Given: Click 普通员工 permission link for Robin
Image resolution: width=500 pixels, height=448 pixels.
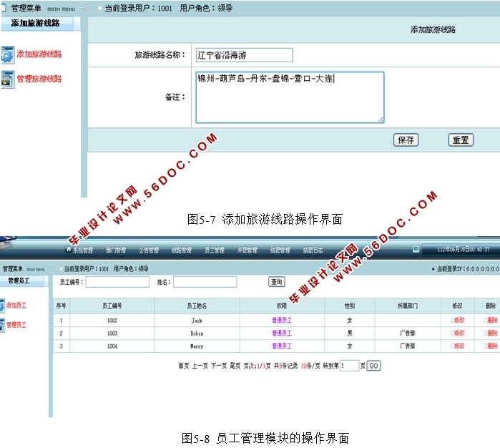Looking at the screenshot, I should [x=282, y=333].
